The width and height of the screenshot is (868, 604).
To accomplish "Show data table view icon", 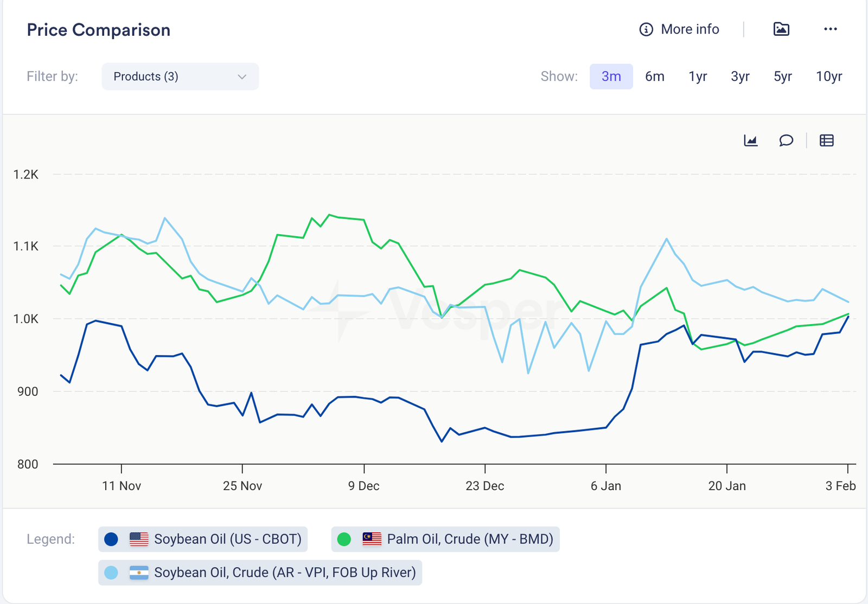I will pyautogui.click(x=827, y=141).
